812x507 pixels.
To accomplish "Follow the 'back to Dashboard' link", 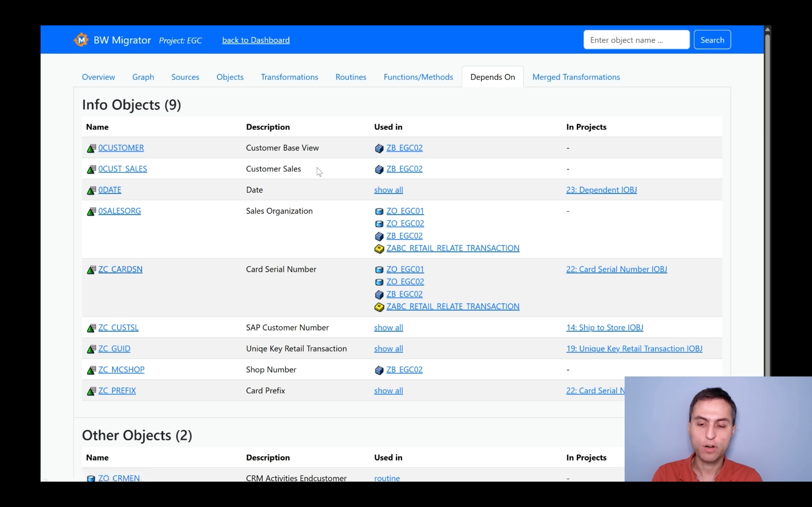I will tap(256, 40).
